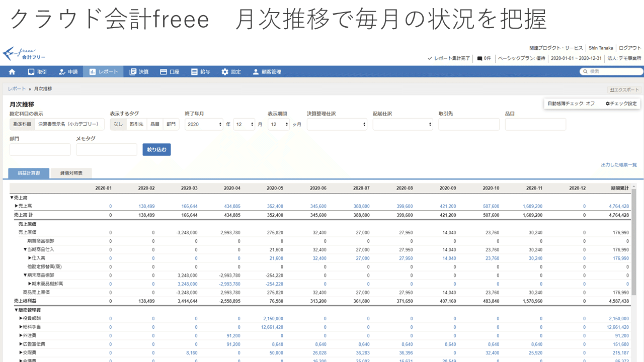Collapse the 売上高 section heading
The height and width of the screenshot is (362, 644).
(x=19, y=198)
